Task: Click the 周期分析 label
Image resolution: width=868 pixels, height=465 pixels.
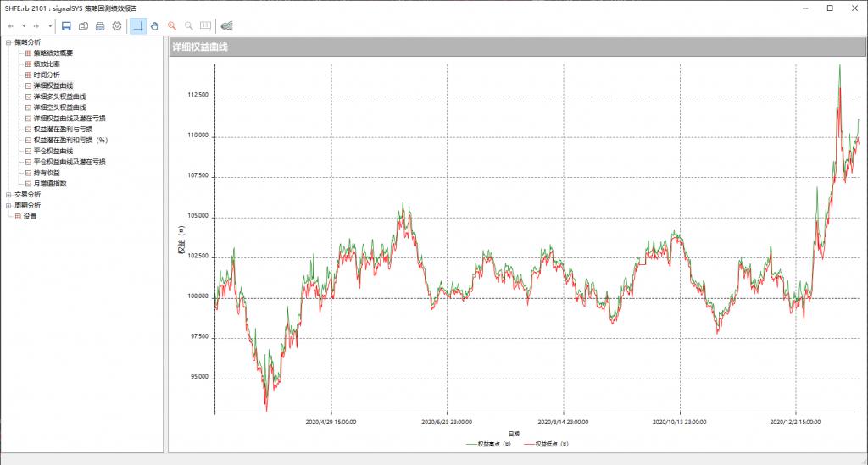Action: tap(27, 206)
